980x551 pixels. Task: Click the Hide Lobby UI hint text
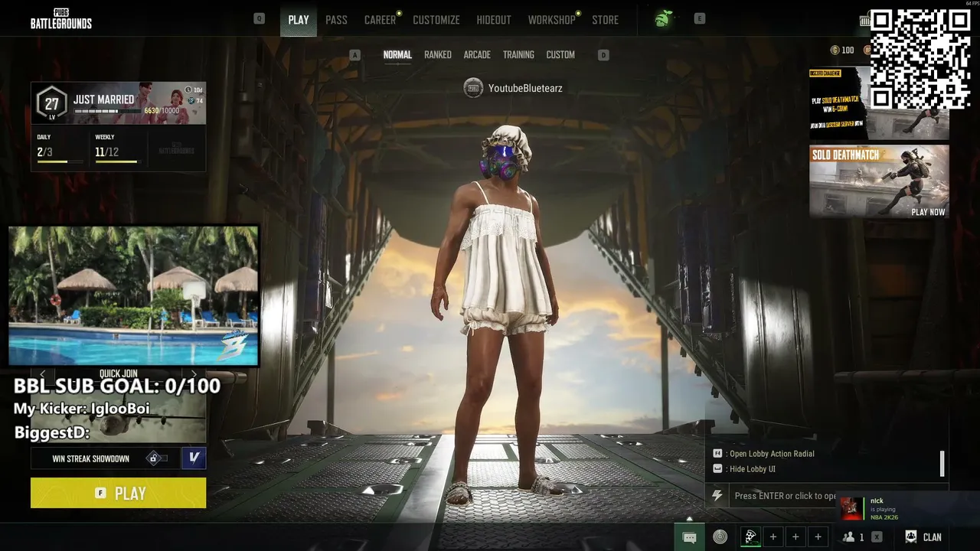753,469
